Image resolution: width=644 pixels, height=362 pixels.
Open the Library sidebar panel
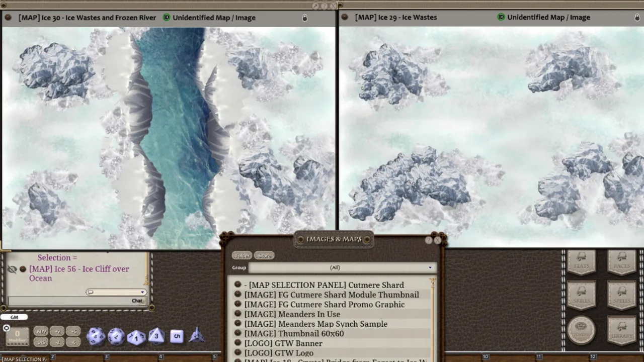coord(622,330)
